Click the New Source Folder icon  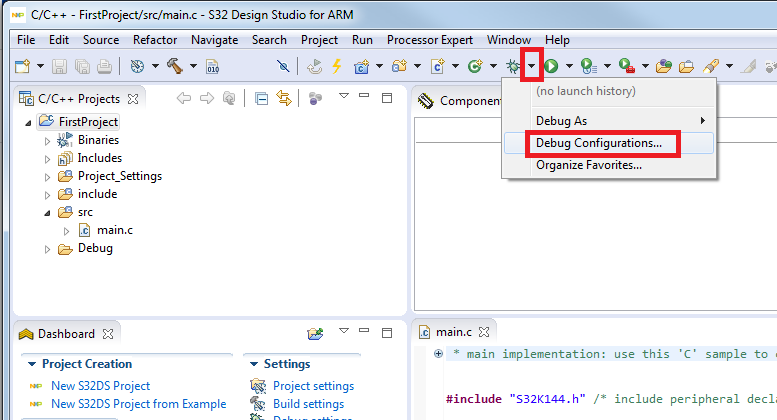coord(399,66)
